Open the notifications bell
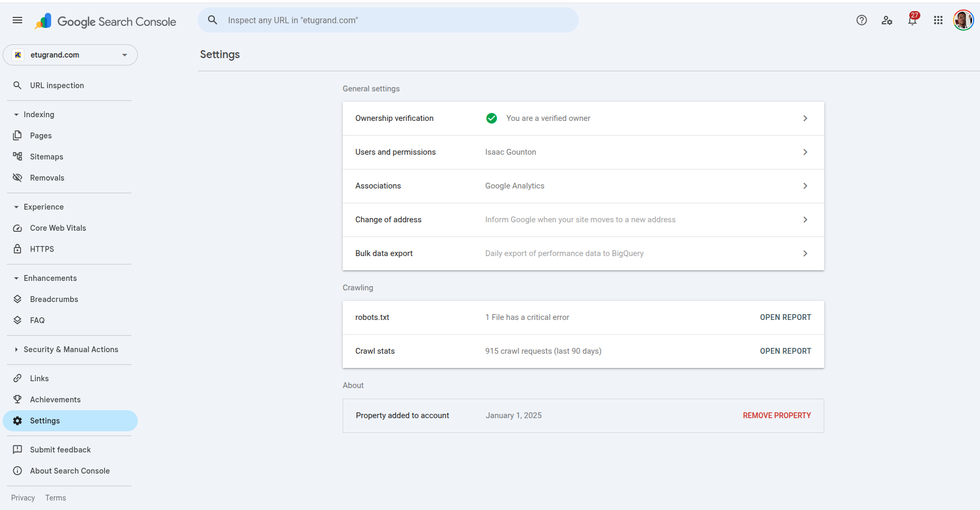 912,21
